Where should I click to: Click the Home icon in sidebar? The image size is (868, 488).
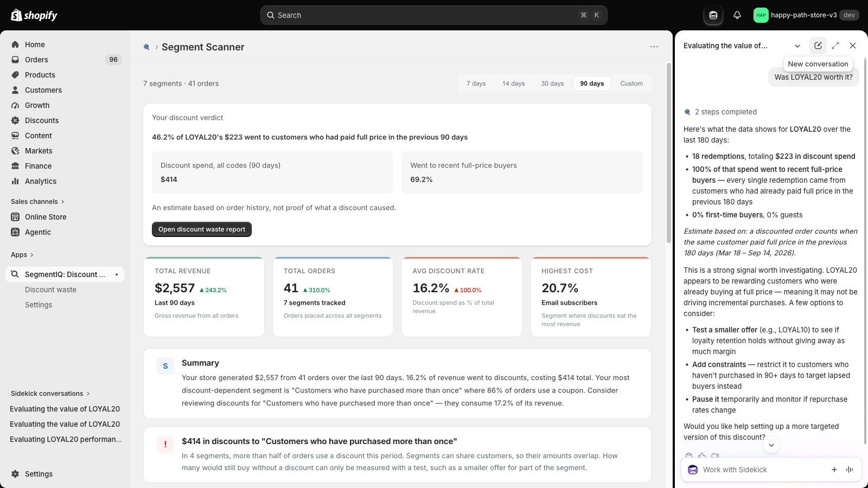(15, 44)
